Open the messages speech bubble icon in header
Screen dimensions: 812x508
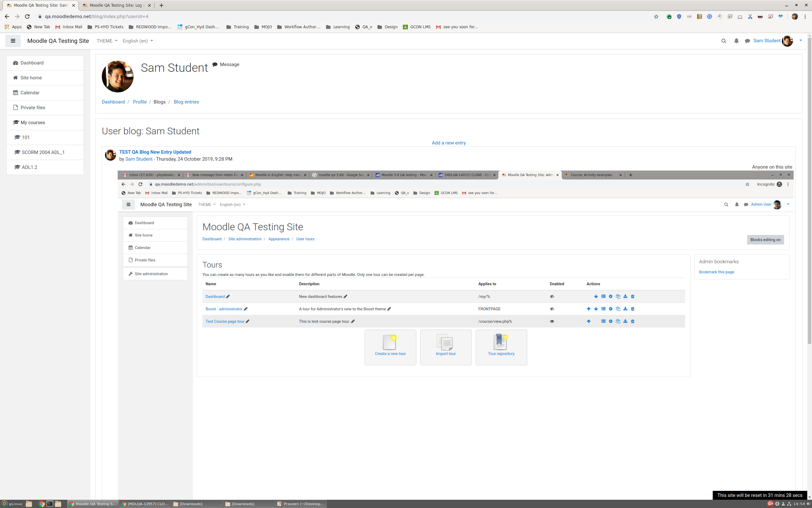[x=747, y=41]
